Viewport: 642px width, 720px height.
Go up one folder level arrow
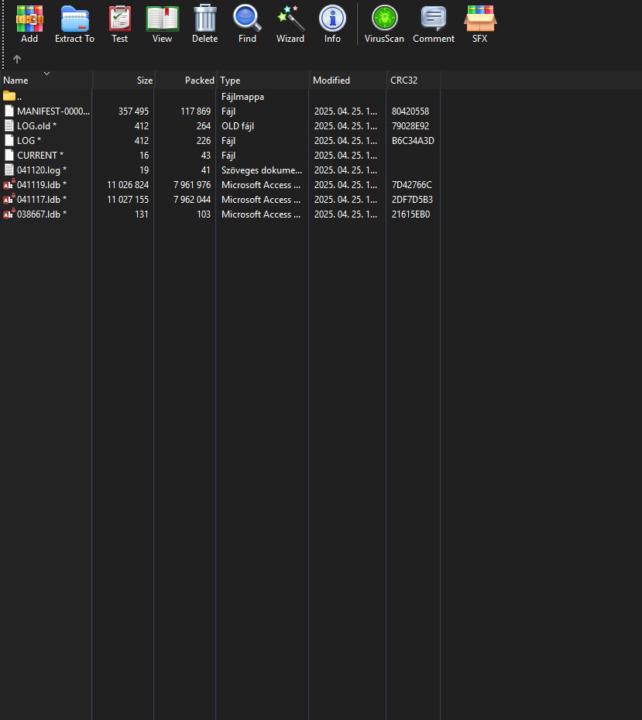tap(17, 59)
